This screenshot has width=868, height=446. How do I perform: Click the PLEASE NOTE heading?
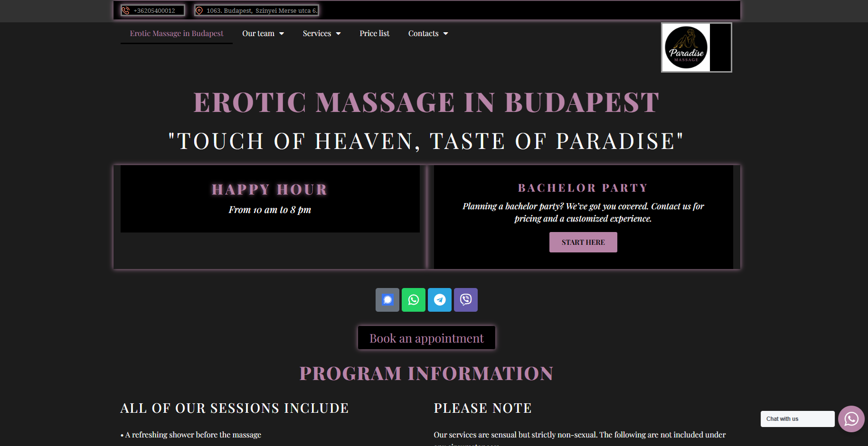coord(483,408)
